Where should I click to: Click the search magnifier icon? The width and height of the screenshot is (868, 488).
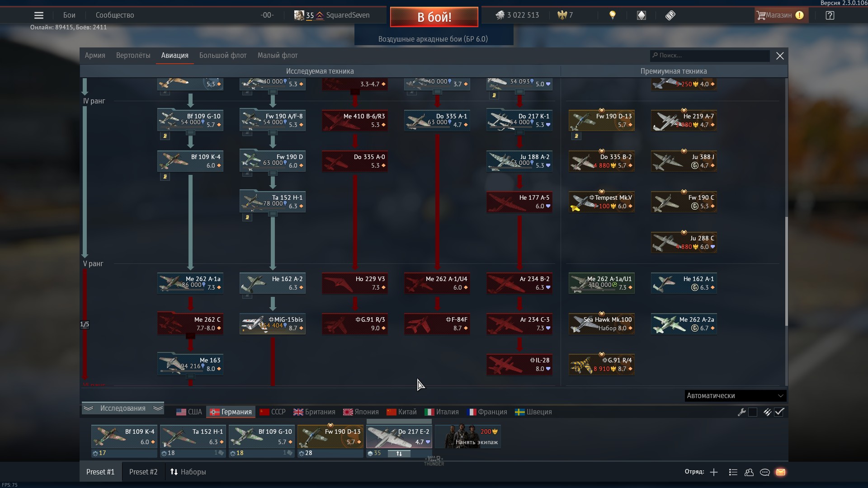click(x=655, y=55)
